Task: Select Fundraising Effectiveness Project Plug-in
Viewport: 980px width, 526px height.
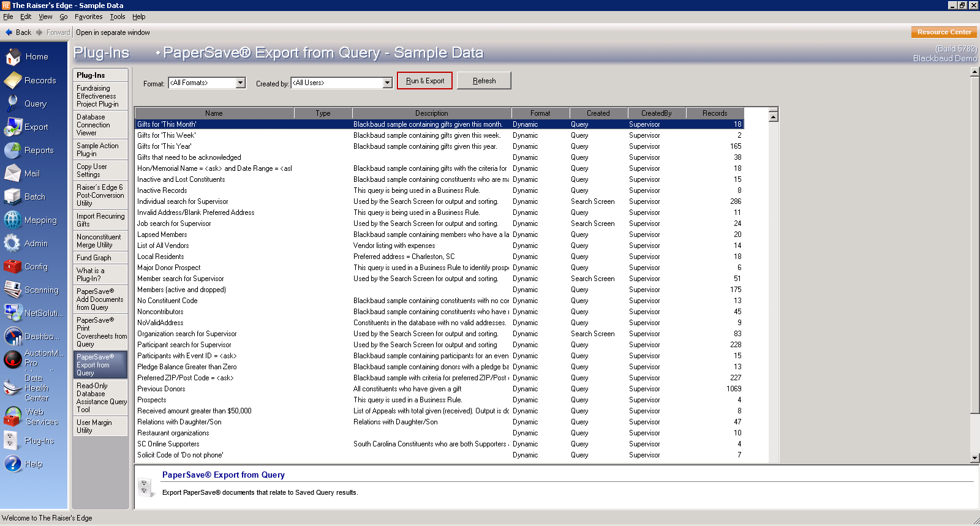Action: [x=100, y=96]
